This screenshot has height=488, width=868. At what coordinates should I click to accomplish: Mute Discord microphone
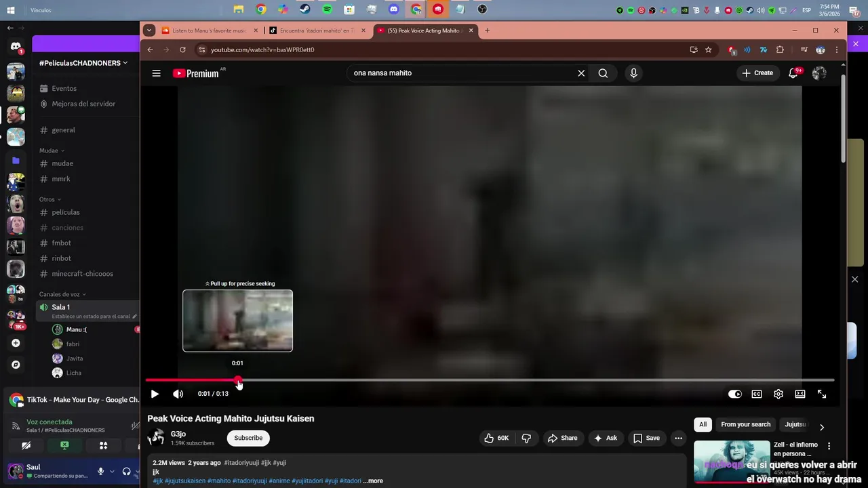[x=100, y=471]
